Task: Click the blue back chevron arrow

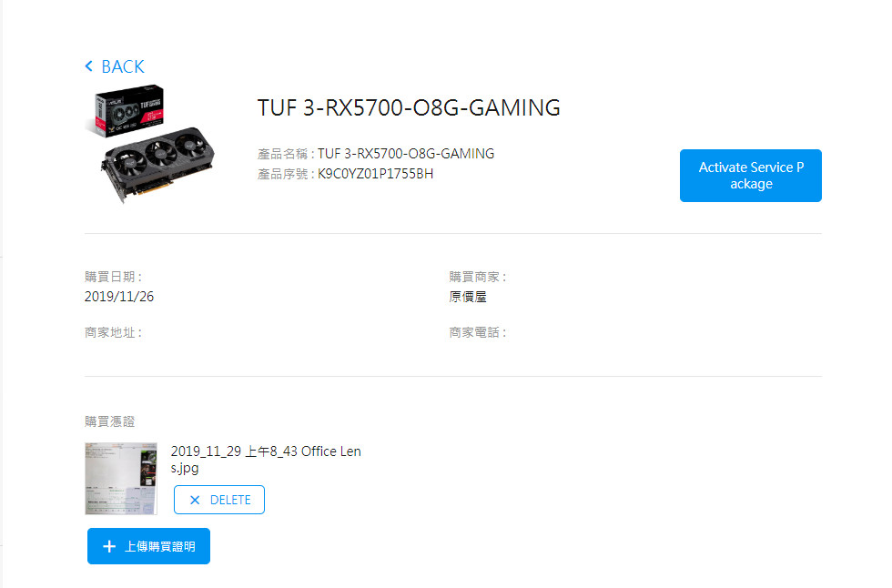Action: point(89,66)
